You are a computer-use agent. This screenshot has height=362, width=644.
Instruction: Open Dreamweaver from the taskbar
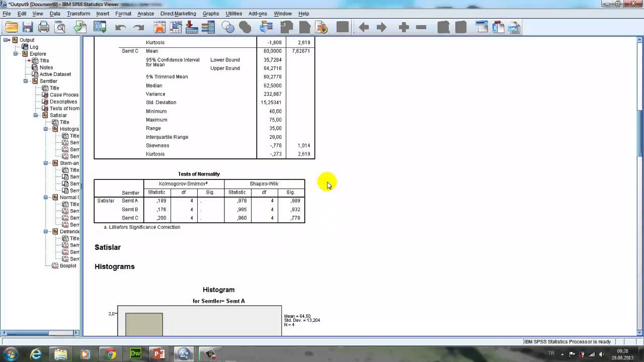click(x=135, y=354)
